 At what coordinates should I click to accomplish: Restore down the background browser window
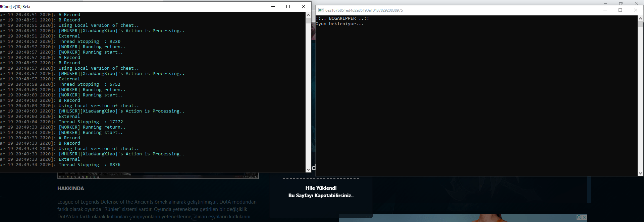pyautogui.click(x=621, y=3)
